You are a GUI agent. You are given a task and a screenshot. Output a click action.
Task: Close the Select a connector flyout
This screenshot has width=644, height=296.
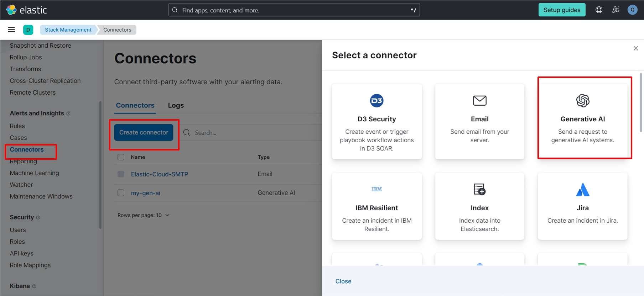point(636,48)
